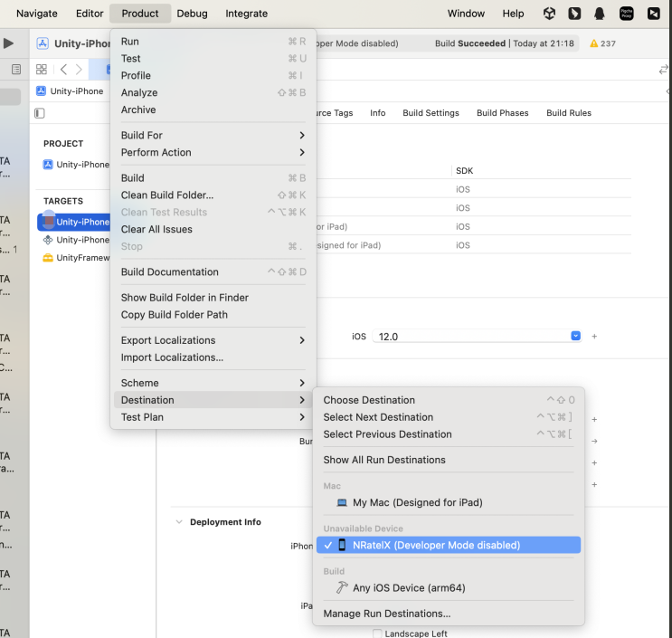Viewport: 672px width, 638px height.
Task: Open the Debug menu
Action: click(x=192, y=14)
